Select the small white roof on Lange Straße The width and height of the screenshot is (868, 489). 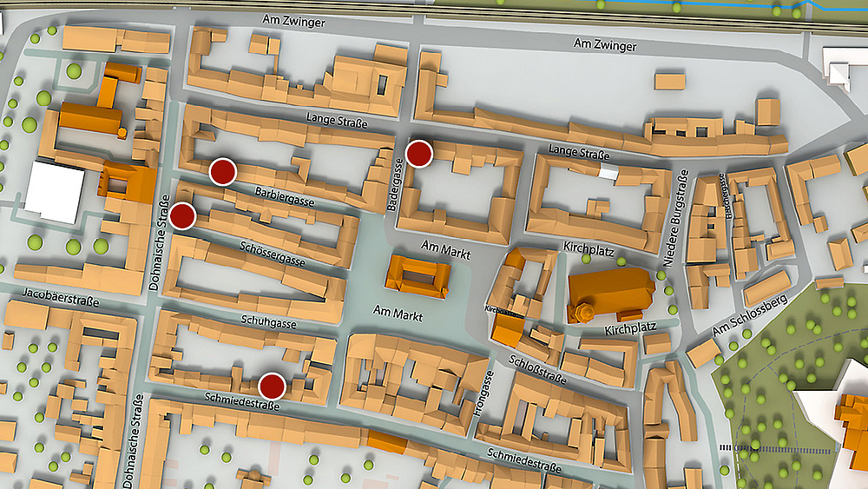[608, 174]
